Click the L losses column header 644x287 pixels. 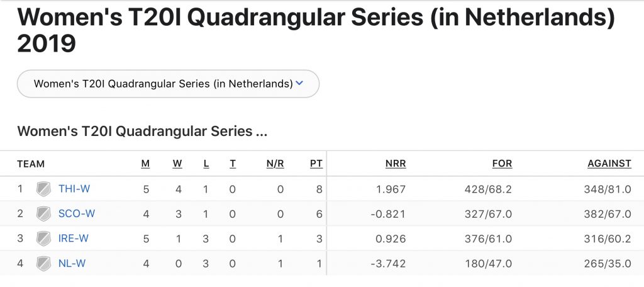click(206, 164)
